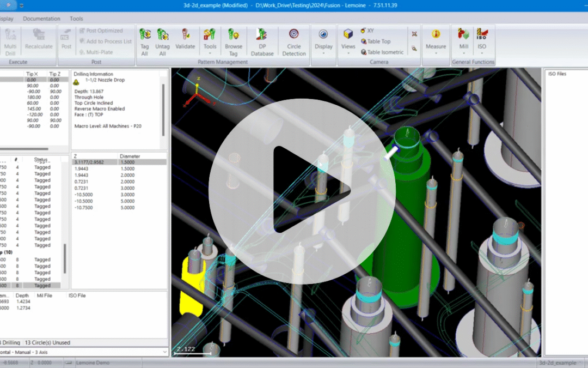Open the Tools menu in the menu bar
This screenshot has width=588, height=368.
tap(77, 19)
